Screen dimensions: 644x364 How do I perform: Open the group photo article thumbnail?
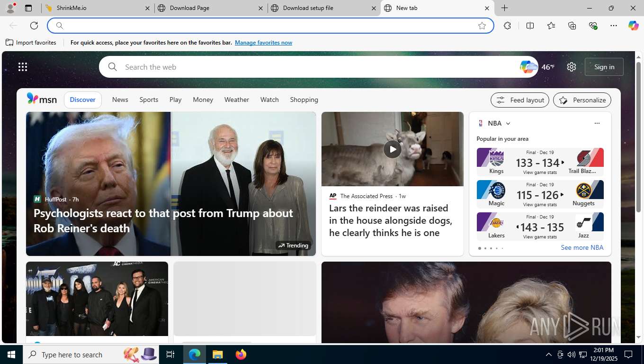(x=97, y=299)
